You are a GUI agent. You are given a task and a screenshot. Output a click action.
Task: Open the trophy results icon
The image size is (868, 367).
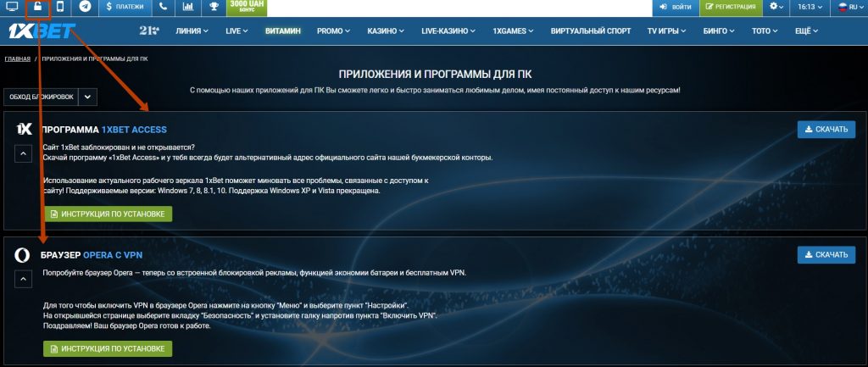214,7
